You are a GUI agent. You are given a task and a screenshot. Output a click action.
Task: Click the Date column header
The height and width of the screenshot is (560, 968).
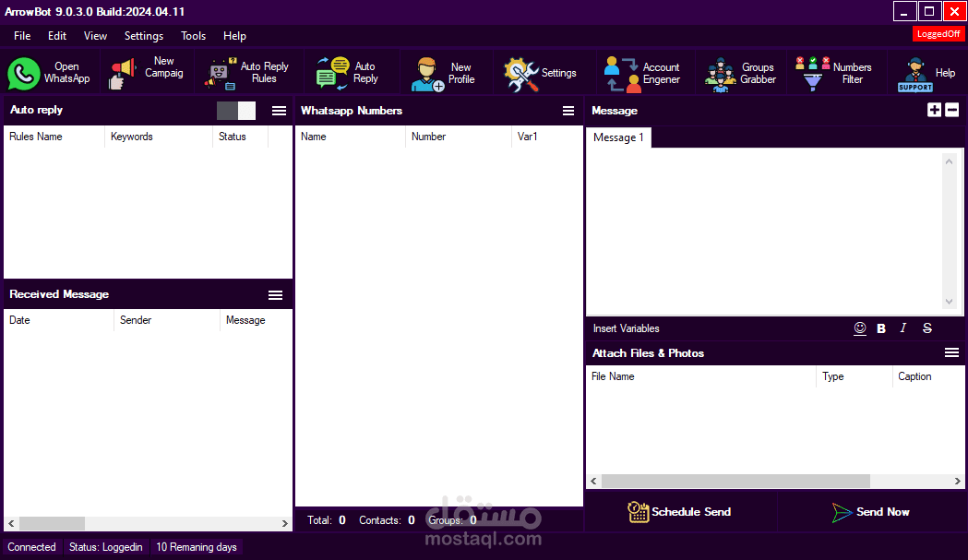(59, 320)
